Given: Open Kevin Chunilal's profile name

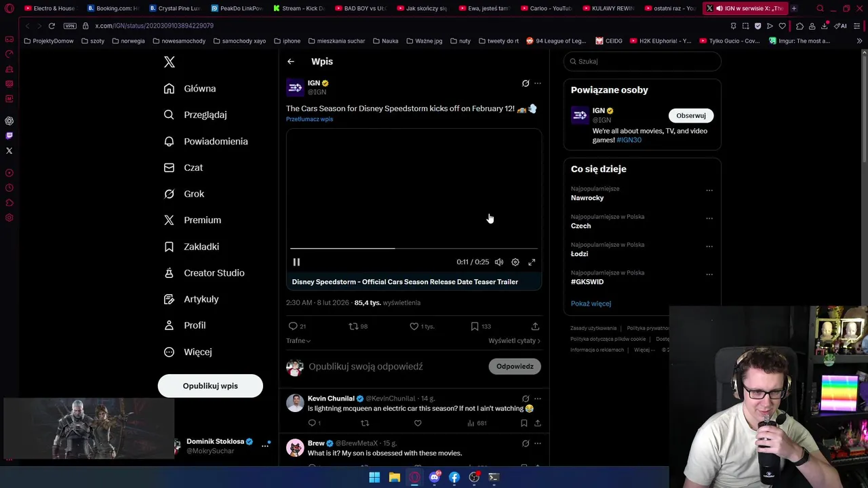Looking at the screenshot, I should (331, 399).
